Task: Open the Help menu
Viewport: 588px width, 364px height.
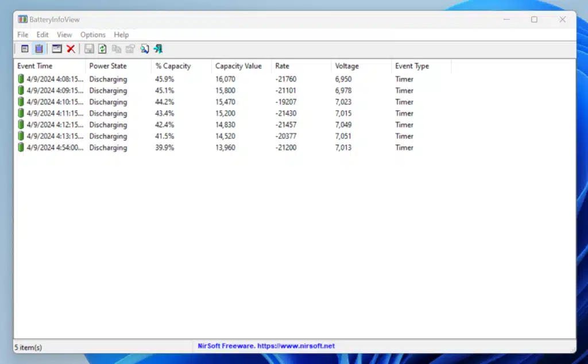Action: (x=121, y=34)
